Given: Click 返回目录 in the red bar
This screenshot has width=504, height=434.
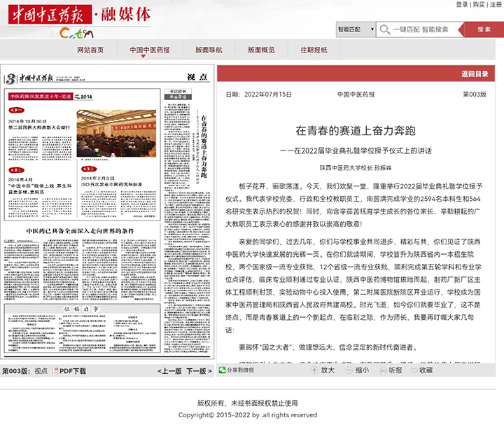Looking at the screenshot, I should [x=475, y=74].
